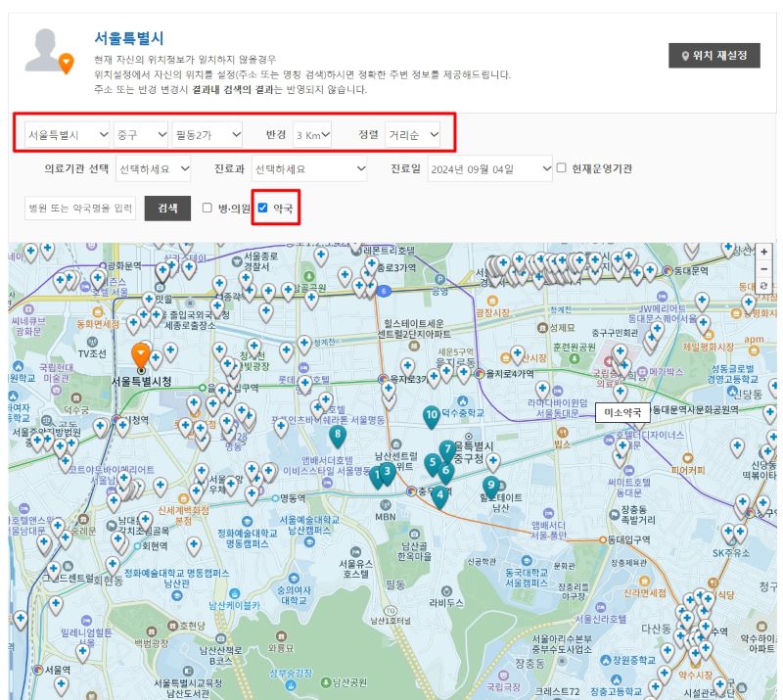The width and height of the screenshot is (783, 700).
Task: Zoom in with the map plus button
Action: click(x=763, y=252)
